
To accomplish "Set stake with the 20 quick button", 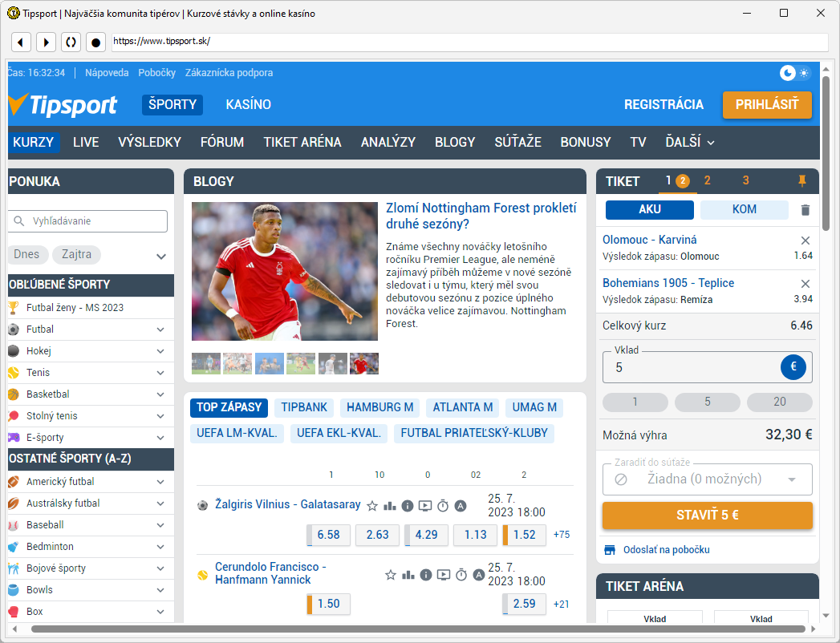I will (780, 402).
